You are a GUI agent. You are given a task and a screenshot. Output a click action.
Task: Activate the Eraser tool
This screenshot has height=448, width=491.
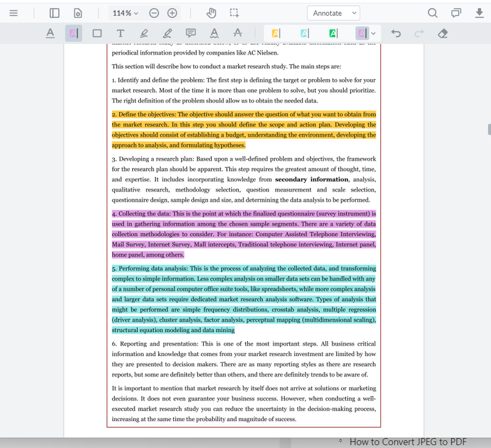point(442,33)
